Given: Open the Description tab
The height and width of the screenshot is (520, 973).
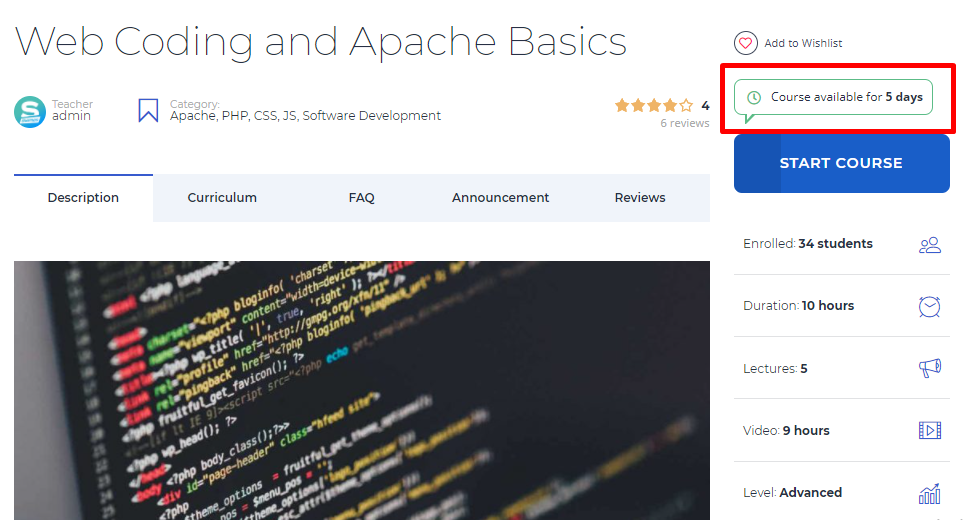Looking at the screenshot, I should pos(83,197).
